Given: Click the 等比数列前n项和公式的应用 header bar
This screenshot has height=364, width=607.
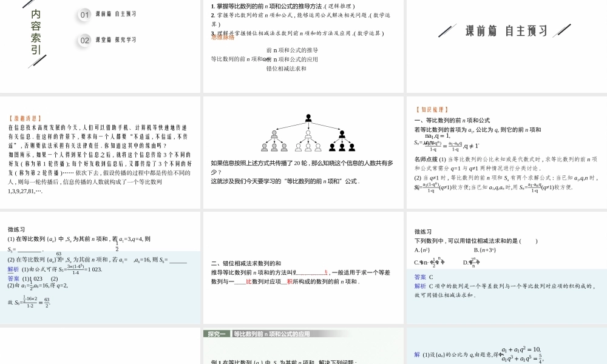Looking at the screenshot, I should 272,334.
